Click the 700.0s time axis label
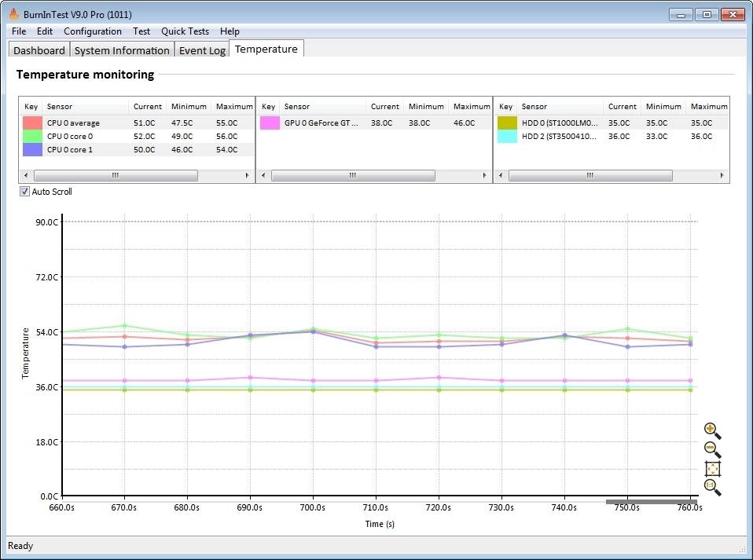753x560 pixels. (x=313, y=507)
